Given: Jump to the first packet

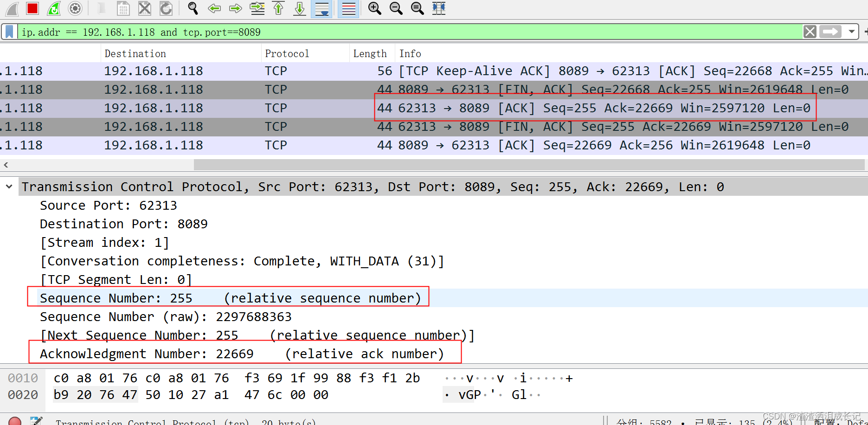Looking at the screenshot, I should pos(278,8).
